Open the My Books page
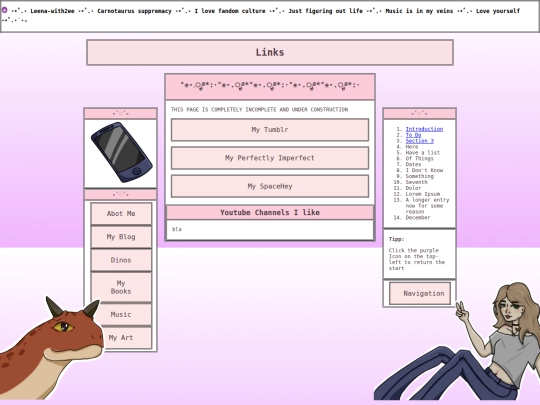 (121, 287)
